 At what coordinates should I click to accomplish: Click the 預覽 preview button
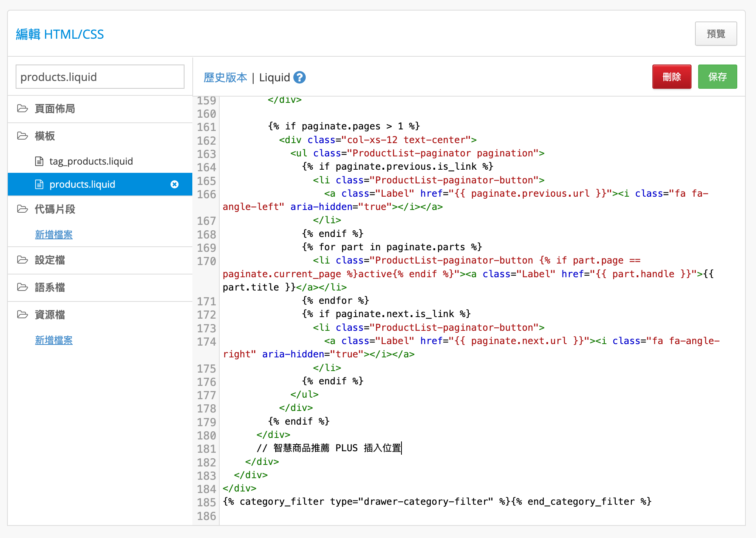point(716,34)
